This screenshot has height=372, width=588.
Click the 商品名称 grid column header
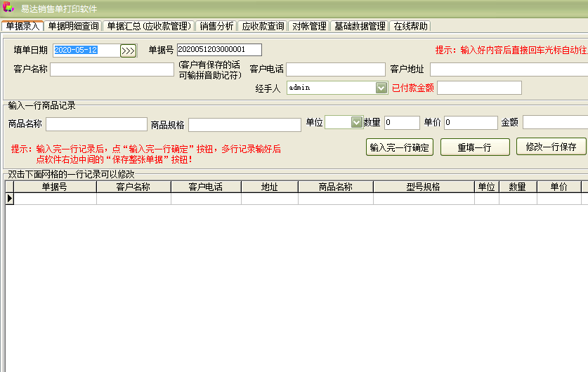point(336,187)
